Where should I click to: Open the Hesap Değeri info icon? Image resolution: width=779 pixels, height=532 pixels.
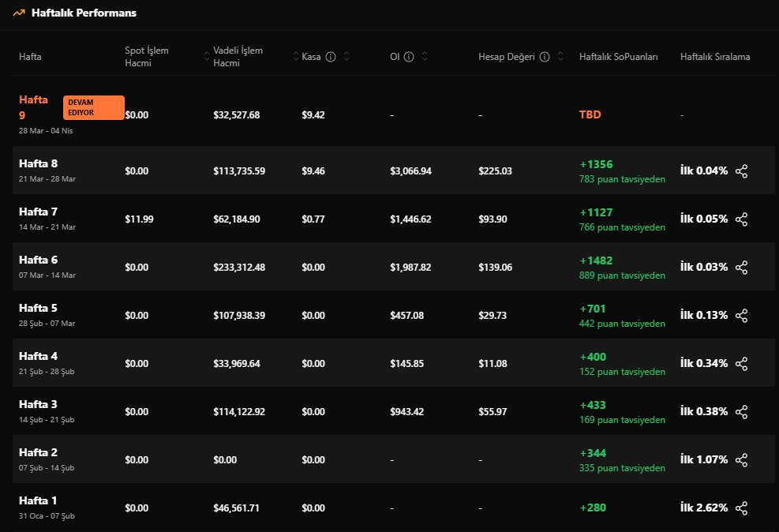(545, 57)
